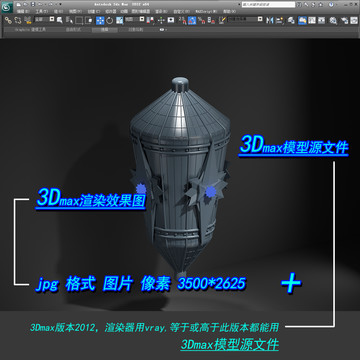Activate the Select Object tool
This screenshot has width=360, height=360.
pos(60,20)
